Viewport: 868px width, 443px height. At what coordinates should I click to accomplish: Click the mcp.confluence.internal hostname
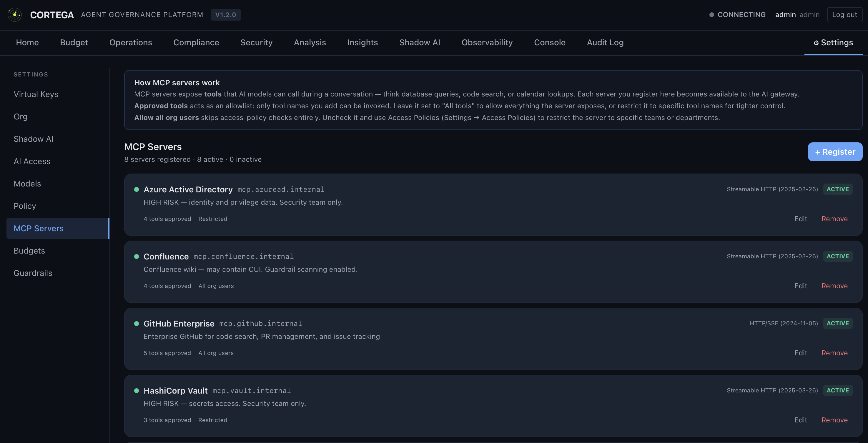244,257
